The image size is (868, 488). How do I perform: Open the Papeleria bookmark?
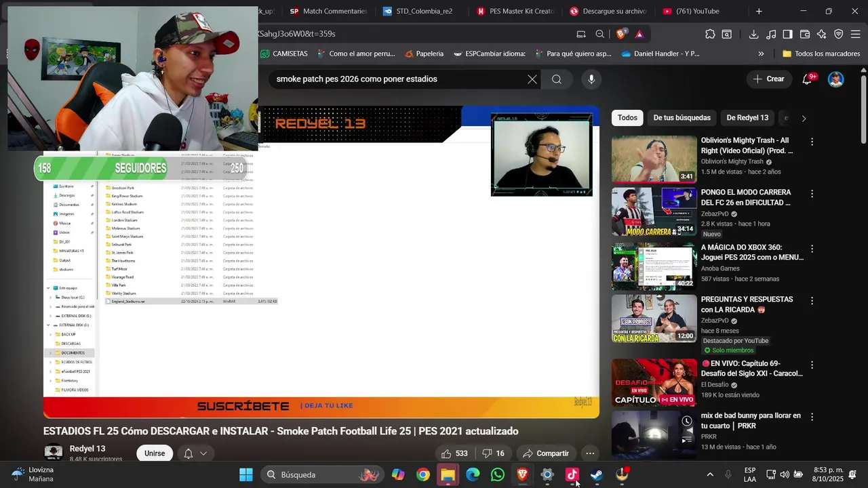pyautogui.click(x=424, y=54)
